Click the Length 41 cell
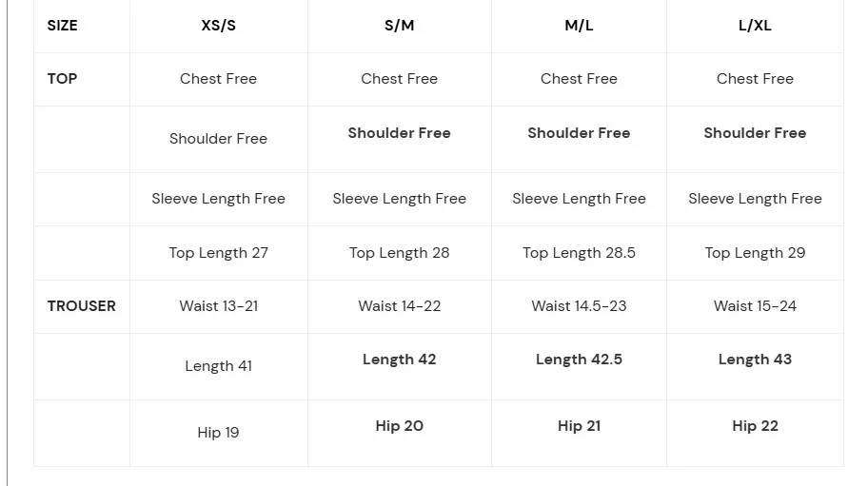Viewport: 868px width, 486px height. click(x=218, y=366)
